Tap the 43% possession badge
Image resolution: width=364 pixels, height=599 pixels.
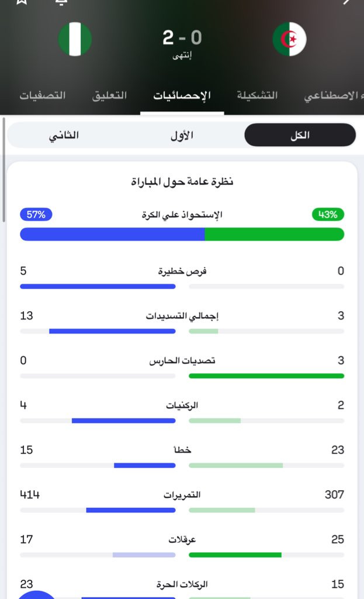tap(328, 215)
